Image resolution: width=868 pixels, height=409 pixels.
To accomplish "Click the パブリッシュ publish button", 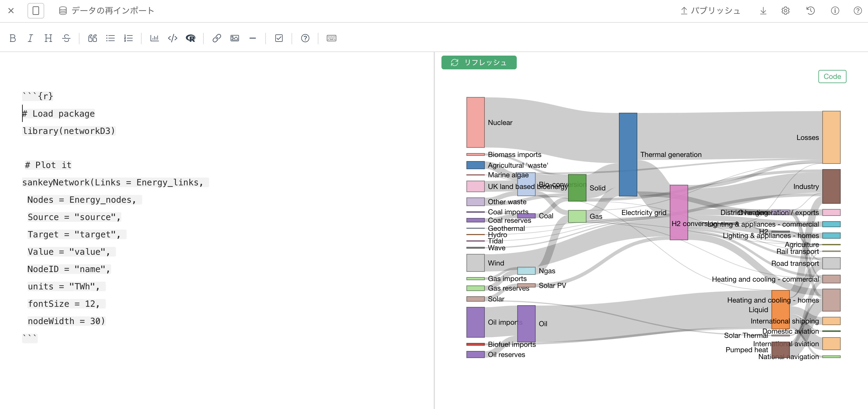I will 710,11.
